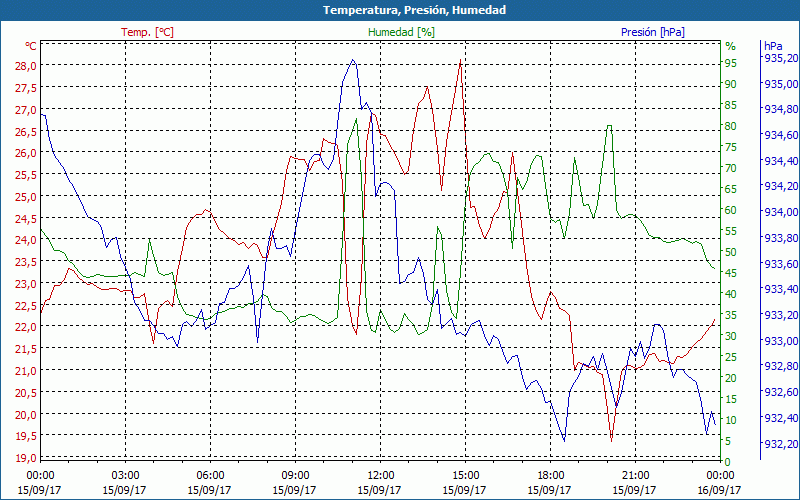Click the '03:00' time axis label
800x500 pixels.
click(125, 476)
